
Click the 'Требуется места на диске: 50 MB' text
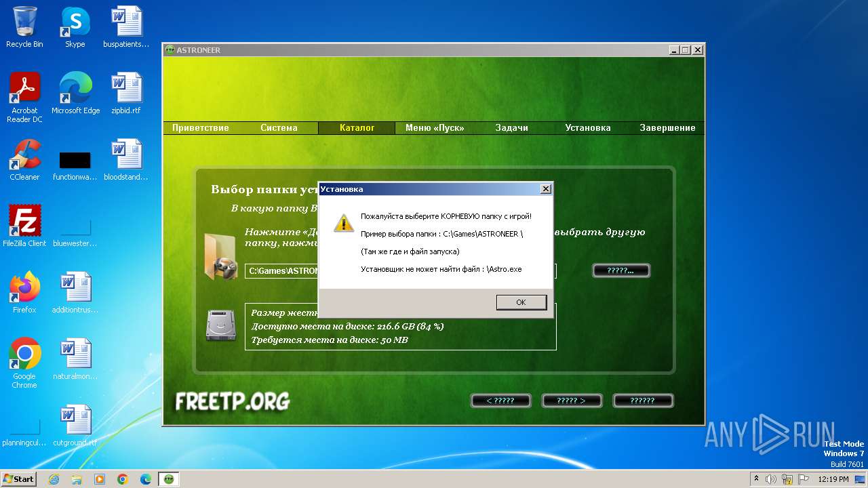point(330,340)
